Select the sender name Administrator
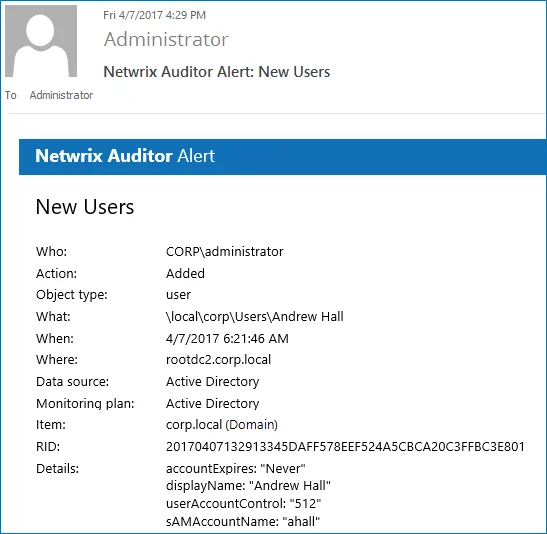Viewport: 547px width, 534px height. [166, 39]
